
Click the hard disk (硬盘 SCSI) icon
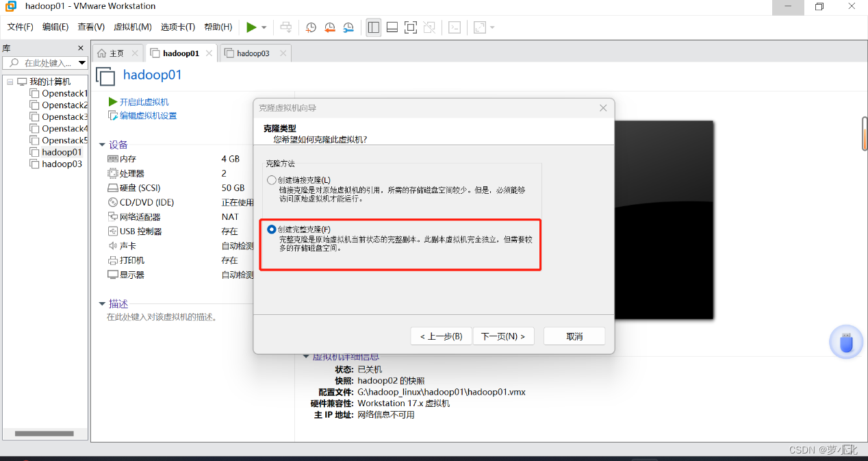pos(113,188)
